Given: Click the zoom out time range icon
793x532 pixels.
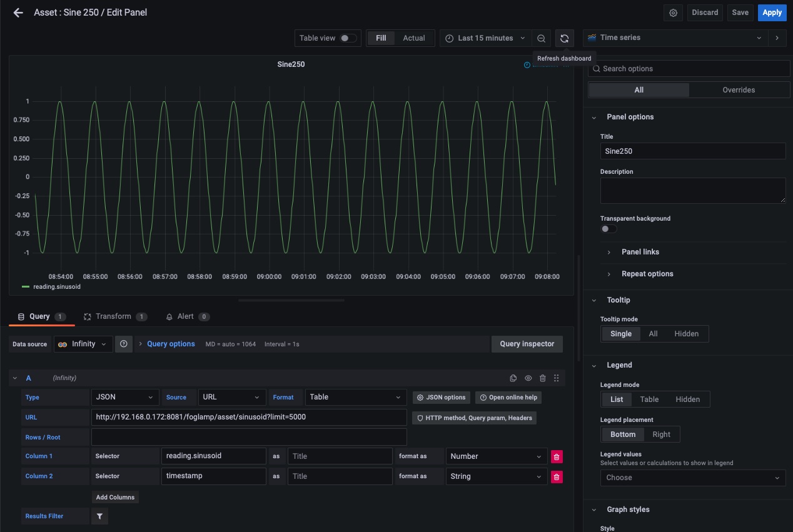Looking at the screenshot, I should click(x=542, y=38).
